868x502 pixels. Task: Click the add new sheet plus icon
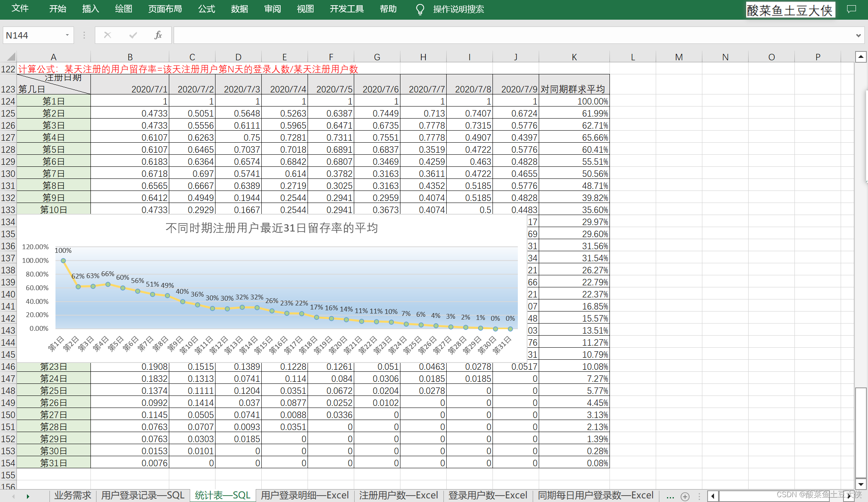point(685,496)
